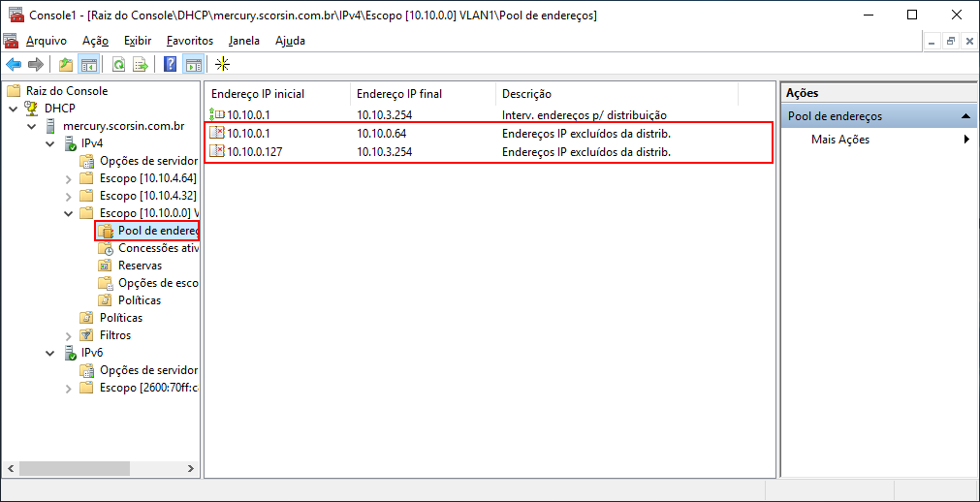Viewport: 980px width, 502px height.
Task: Click the Filtros funnel icon
Action: (87, 335)
